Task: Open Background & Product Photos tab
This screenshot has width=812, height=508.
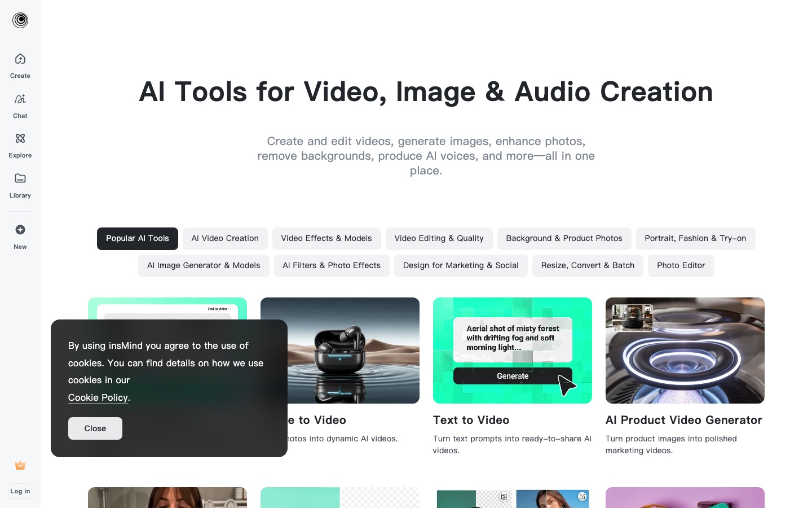Action: [x=564, y=239]
